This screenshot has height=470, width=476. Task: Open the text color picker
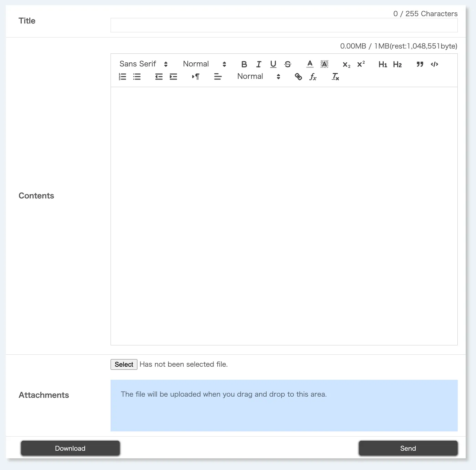[x=310, y=64]
